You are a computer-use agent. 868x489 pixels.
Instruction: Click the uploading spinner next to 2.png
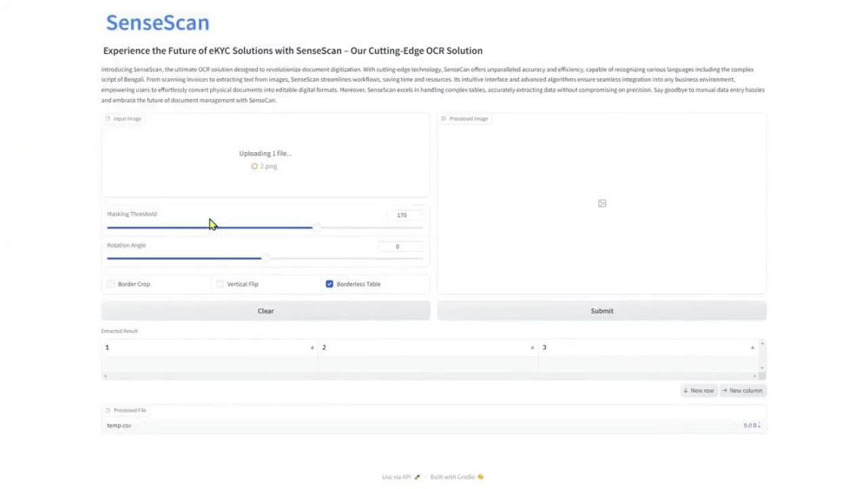point(254,166)
